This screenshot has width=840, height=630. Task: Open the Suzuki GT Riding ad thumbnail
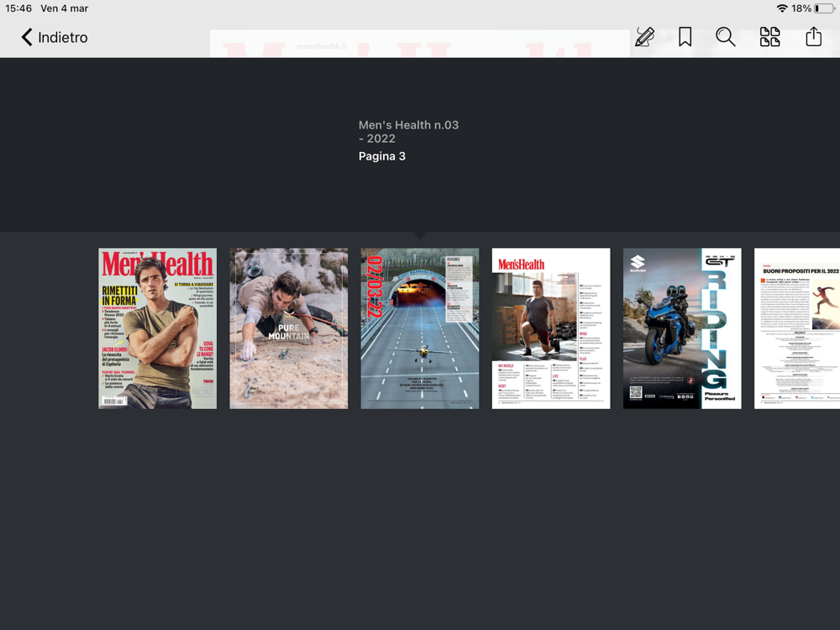(682, 328)
